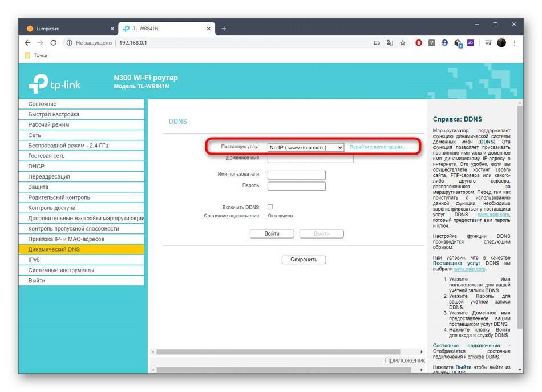This screenshot has height=392, width=542.
Task: Enable the Включить DDNS checkbox
Action: pos(270,207)
